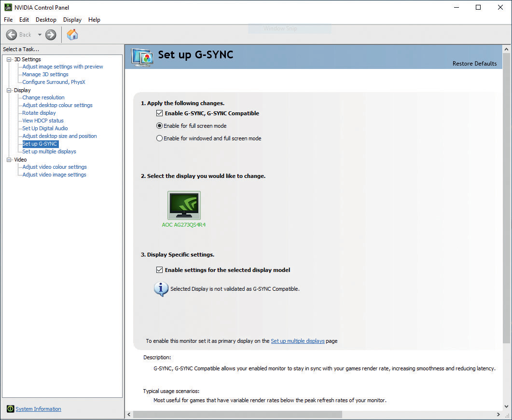Select Enable for full screen mode
The image size is (512, 420).
(159, 126)
